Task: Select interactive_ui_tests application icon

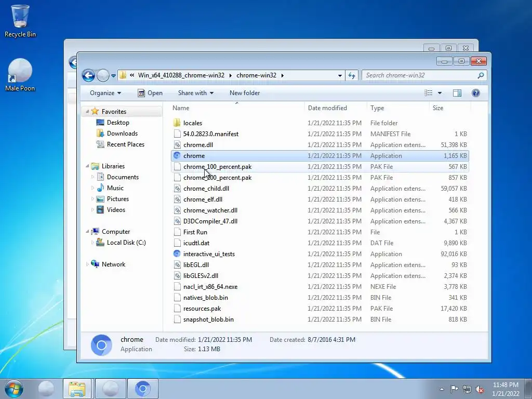Action: tap(177, 254)
